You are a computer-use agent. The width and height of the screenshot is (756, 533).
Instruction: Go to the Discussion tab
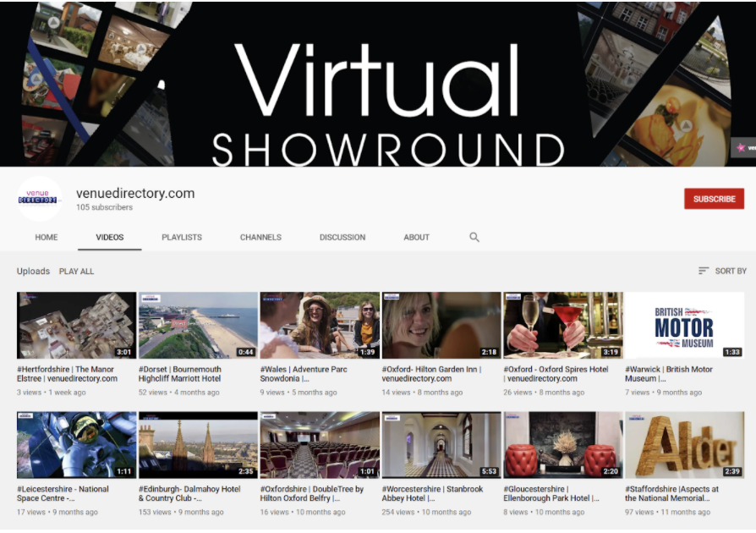[342, 238]
